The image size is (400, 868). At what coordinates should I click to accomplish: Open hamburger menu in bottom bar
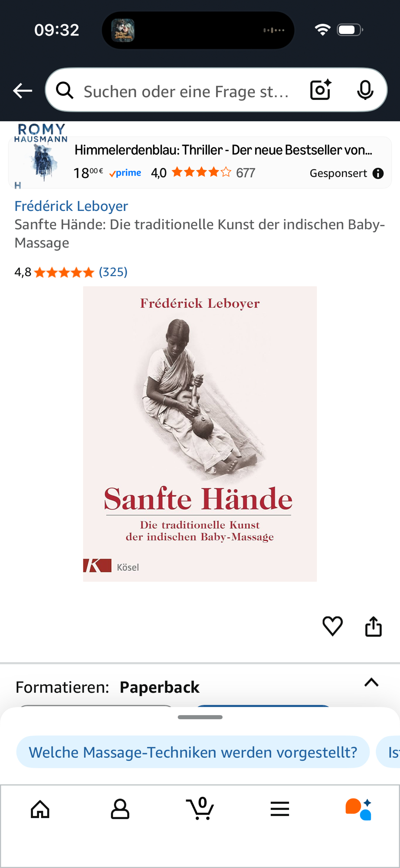pos(280,809)
